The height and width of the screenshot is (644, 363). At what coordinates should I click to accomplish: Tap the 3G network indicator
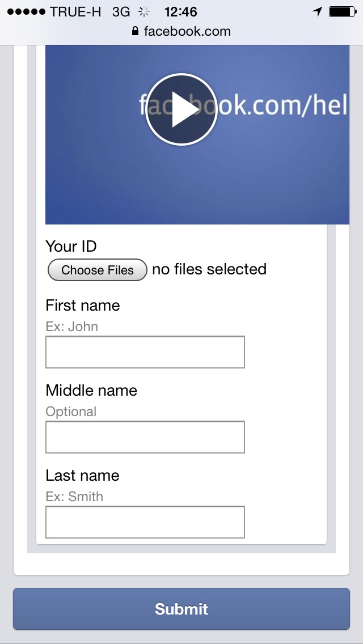point(121,11)
